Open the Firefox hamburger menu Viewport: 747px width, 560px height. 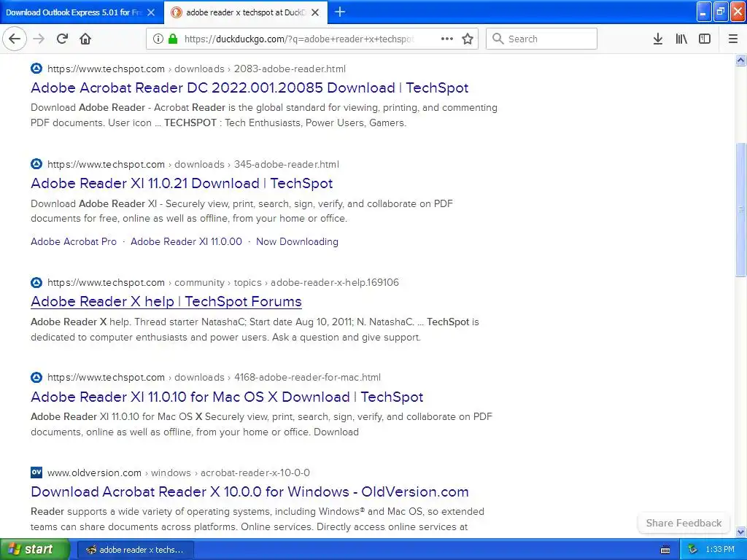pos(733,39)
